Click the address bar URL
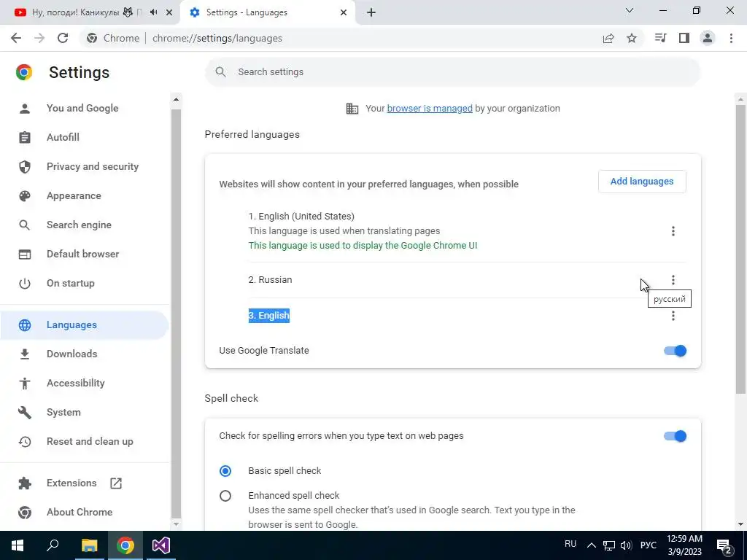The image size is (747, 560). 217,38
